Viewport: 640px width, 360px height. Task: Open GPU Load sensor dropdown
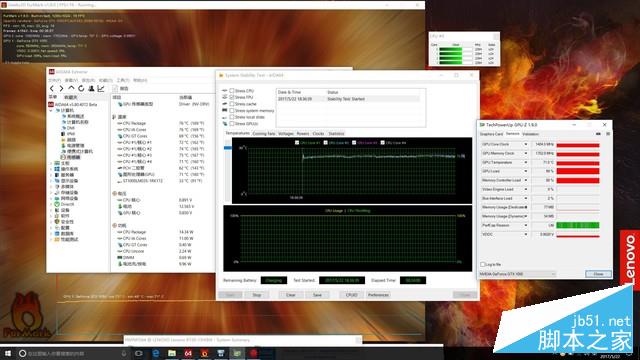[525, 171]
